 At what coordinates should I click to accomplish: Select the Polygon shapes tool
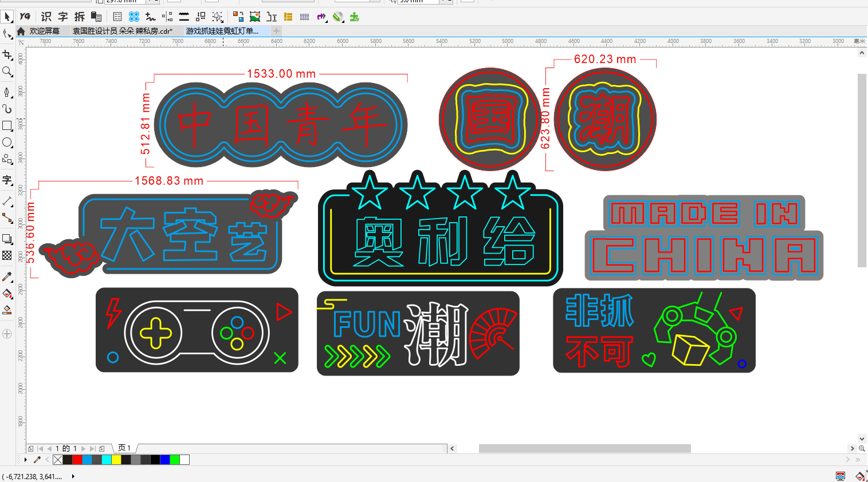(x=7, y=159)
